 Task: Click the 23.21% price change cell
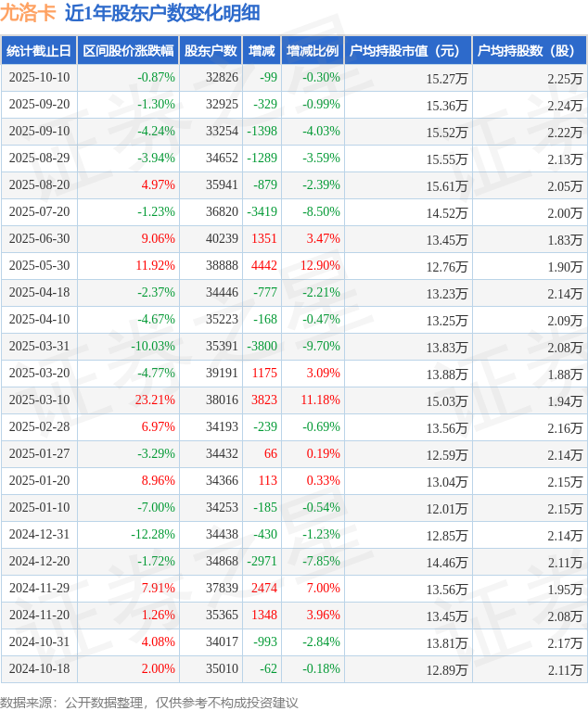[155, 400]
